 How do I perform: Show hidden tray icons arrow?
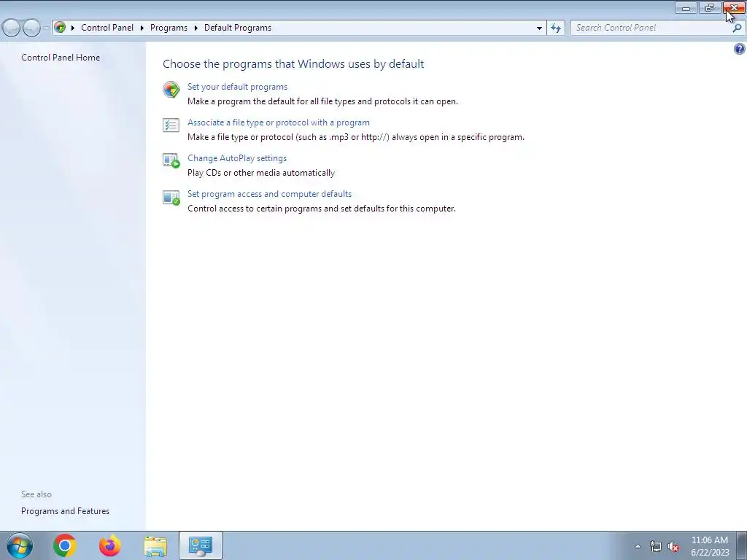coord(638,546)
